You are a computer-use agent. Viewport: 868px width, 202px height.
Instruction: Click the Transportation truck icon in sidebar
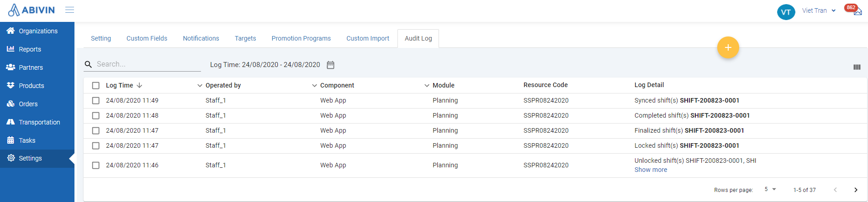coord(11,122)
